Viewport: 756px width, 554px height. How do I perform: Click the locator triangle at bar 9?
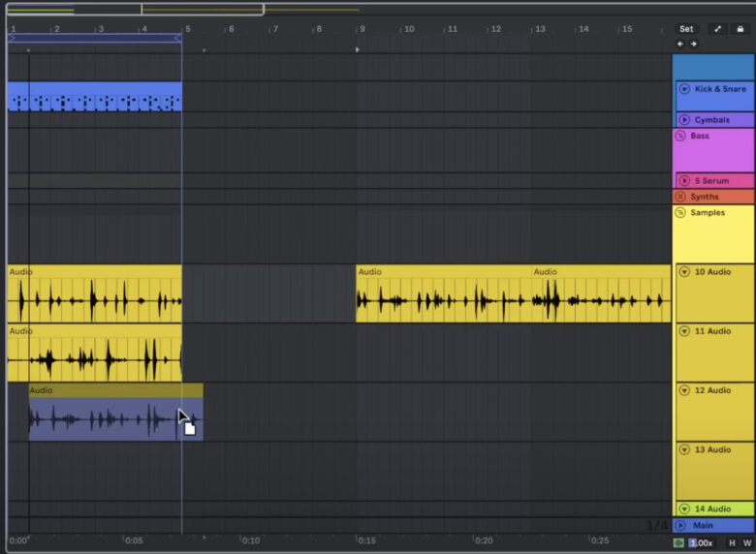358,49
